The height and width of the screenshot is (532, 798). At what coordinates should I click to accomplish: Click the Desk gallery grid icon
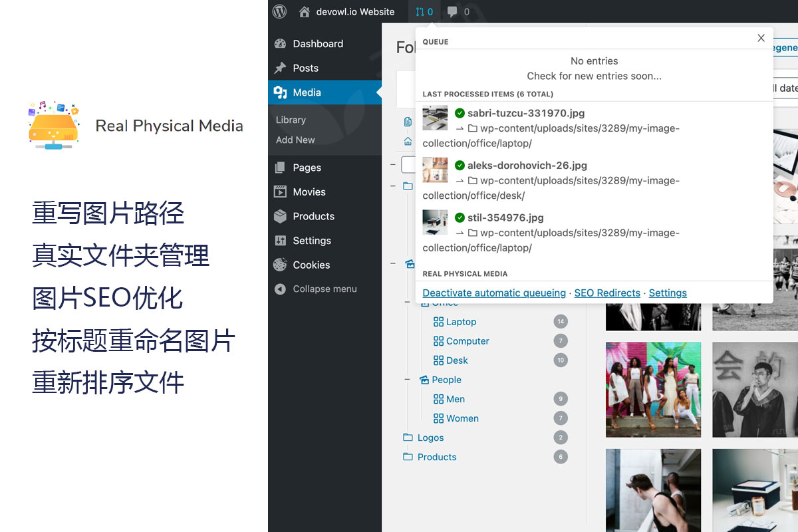pos(438,360)
